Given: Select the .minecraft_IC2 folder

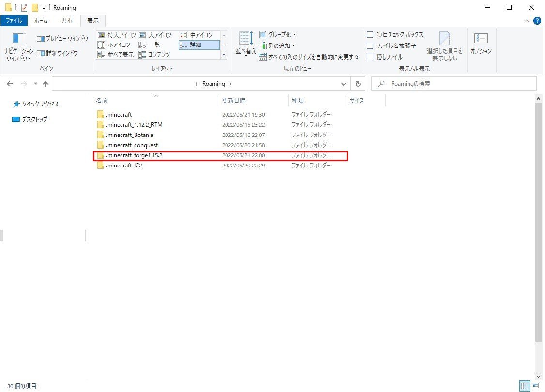Looking at the screenshot, I should pos(220,166).
